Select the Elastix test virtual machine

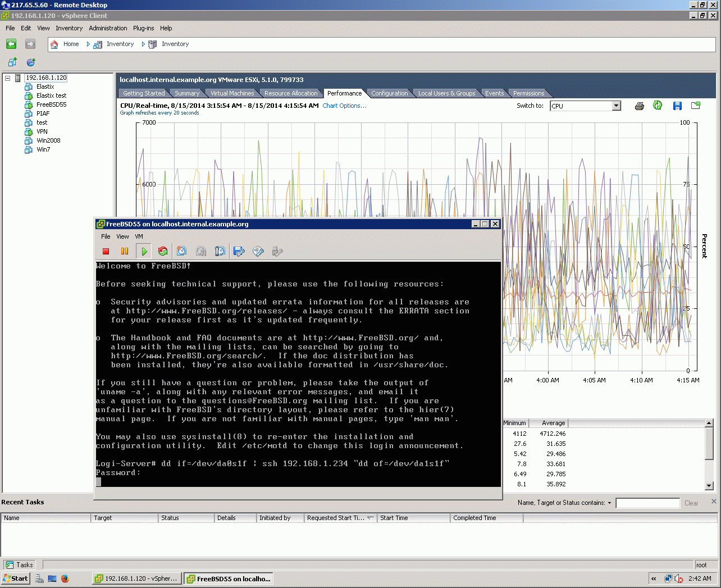pyautogui.click(x=51, y=96)
